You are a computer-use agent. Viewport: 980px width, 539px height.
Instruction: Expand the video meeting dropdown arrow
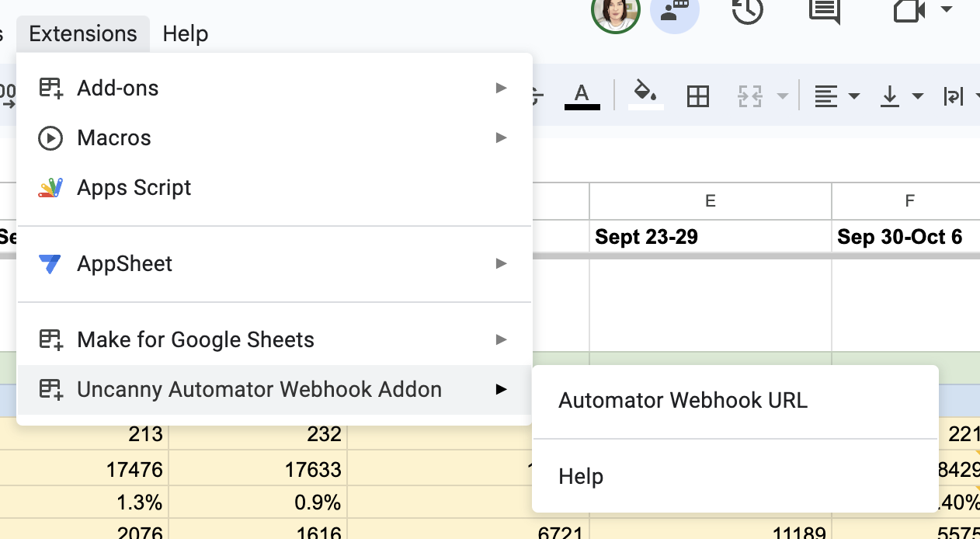tap(946, 10)
